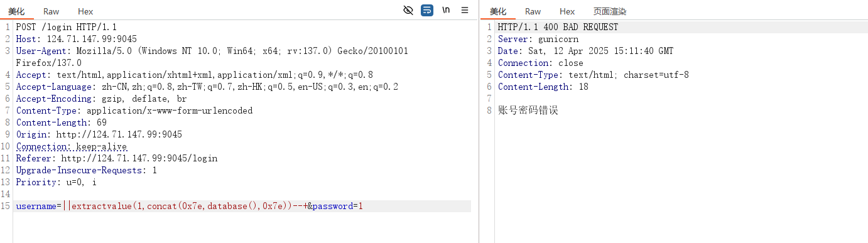
Task: Click the request Content-Length: 69 line
Action: (x=61, y=122)
